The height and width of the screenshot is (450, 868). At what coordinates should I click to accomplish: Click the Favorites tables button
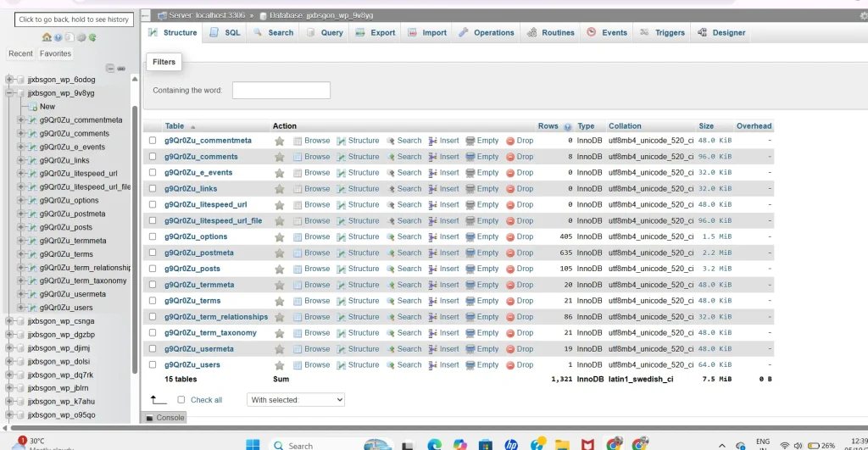(55, 53)
